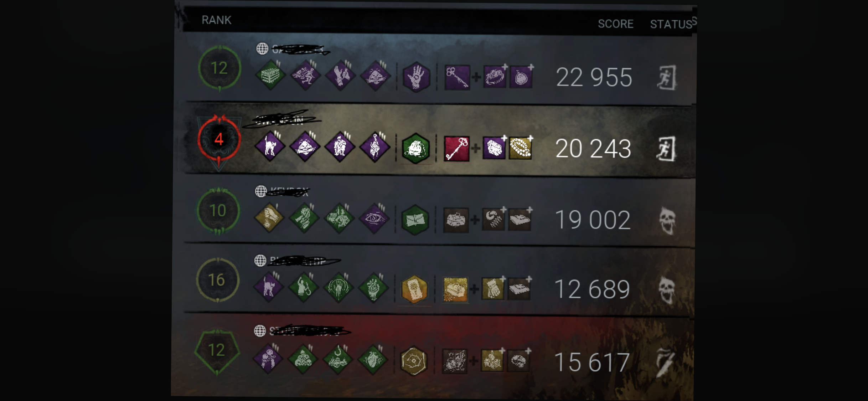Screen dimensions: 868x401
Task: Click the SCORE column header
Action: [x=615, y=24]
